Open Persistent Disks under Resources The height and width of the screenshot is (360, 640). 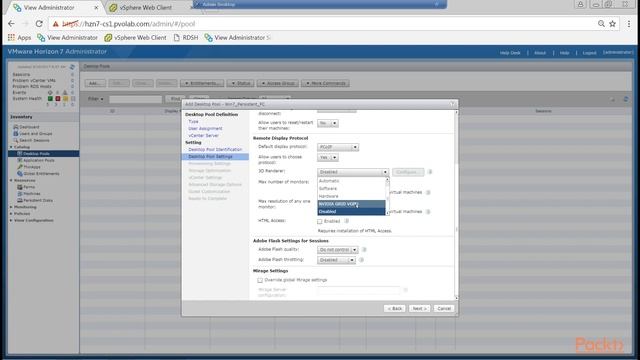click(x=35, y=200)
